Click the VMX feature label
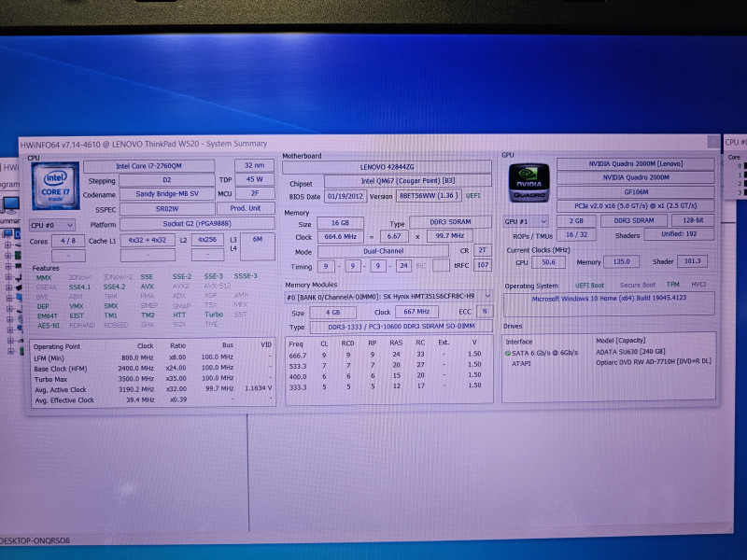The image size is (747, 560). tap(77, 306)
